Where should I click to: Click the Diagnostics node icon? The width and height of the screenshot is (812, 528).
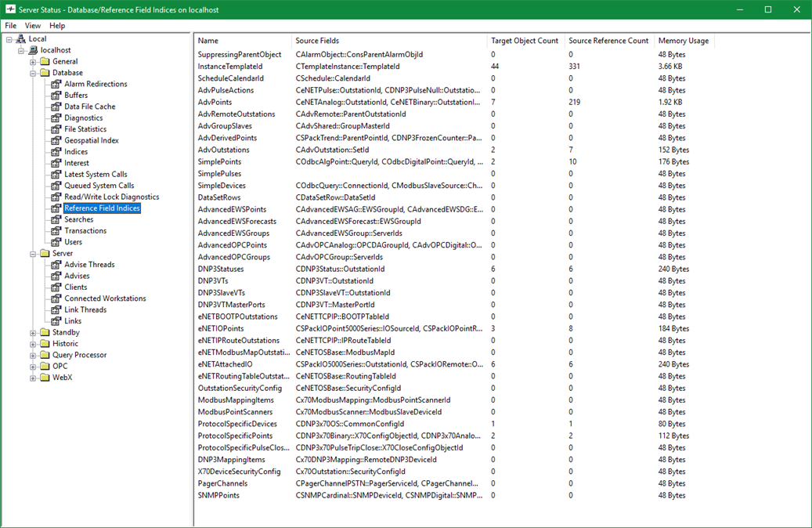56,118
